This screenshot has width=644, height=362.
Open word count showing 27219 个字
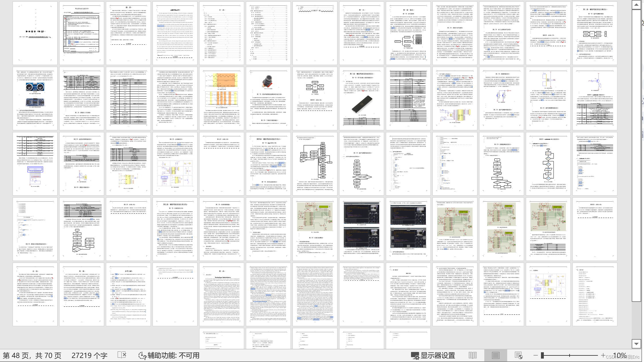point(90,355)
